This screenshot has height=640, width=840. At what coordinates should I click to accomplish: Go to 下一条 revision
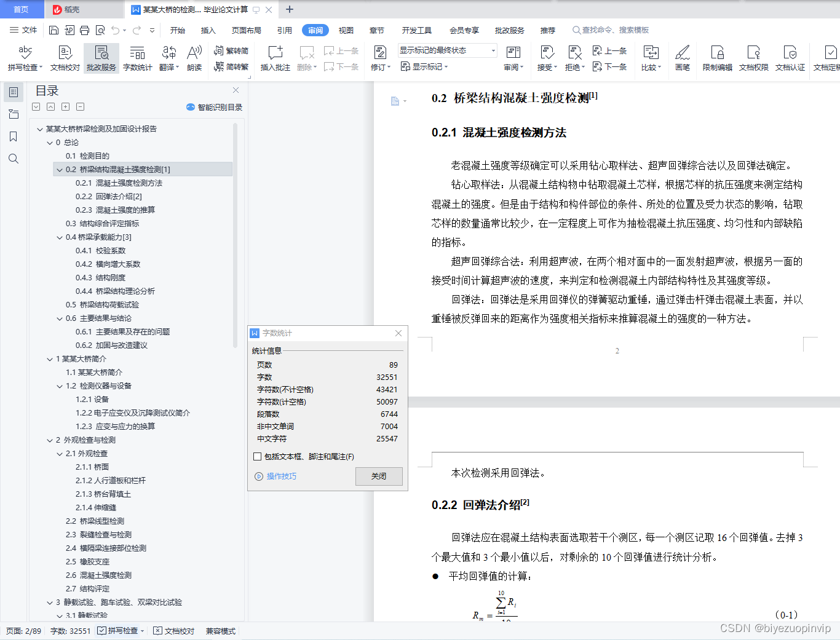[609, 66]
